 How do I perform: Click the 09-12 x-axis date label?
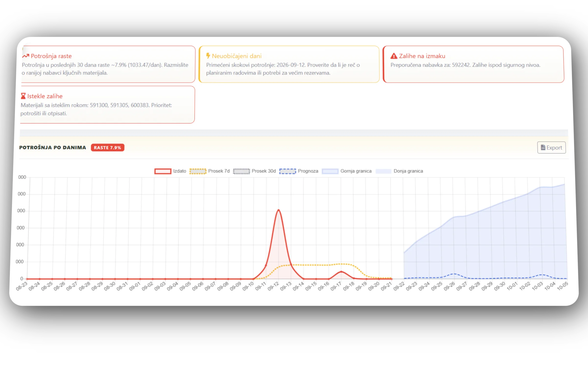[273, 286]
